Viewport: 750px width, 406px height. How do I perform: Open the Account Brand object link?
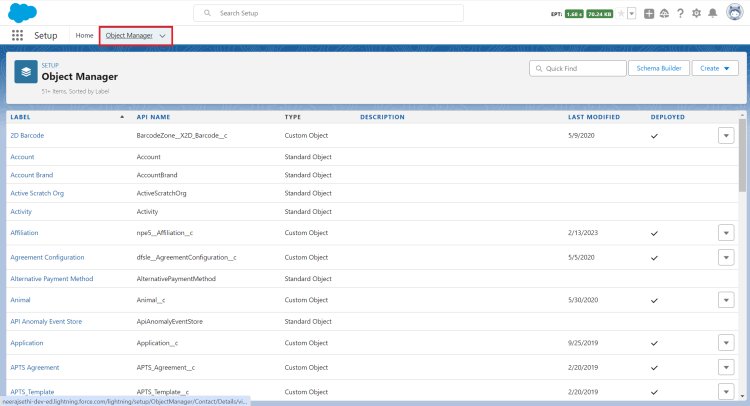[x=31, y=174]
